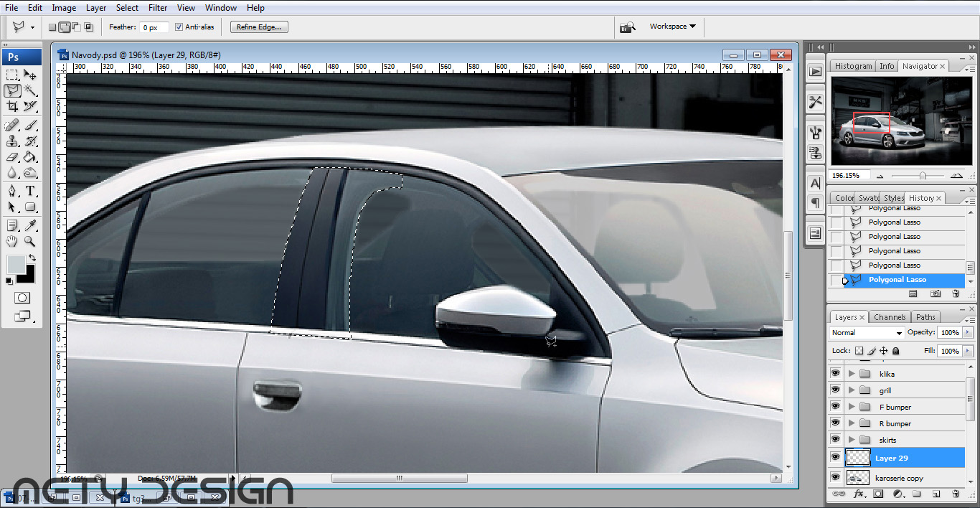Expand the F bumper layer group

click(x=852, y=406)
